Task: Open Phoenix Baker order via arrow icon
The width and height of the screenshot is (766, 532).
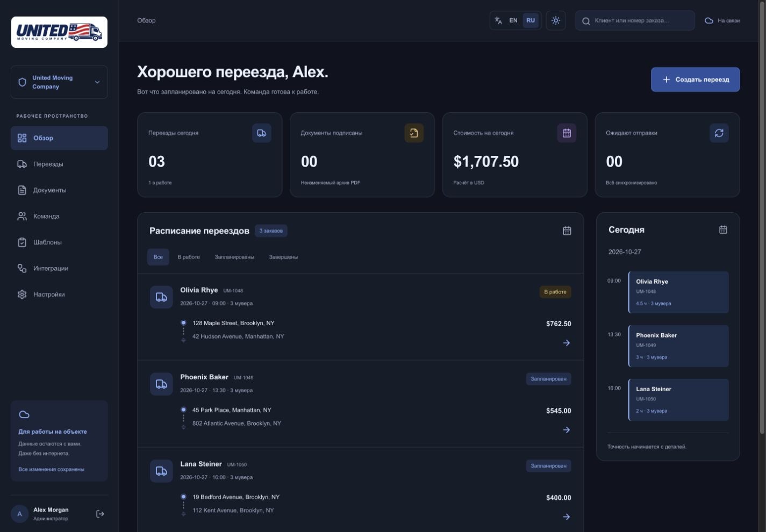Action: tap(567, 430)
